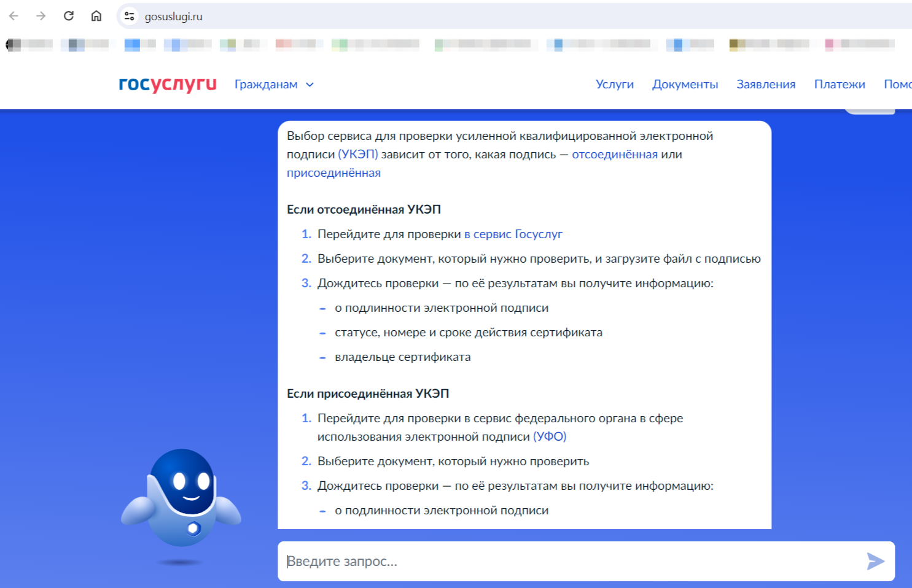Send the message with the arrow icon

(875, 561)
